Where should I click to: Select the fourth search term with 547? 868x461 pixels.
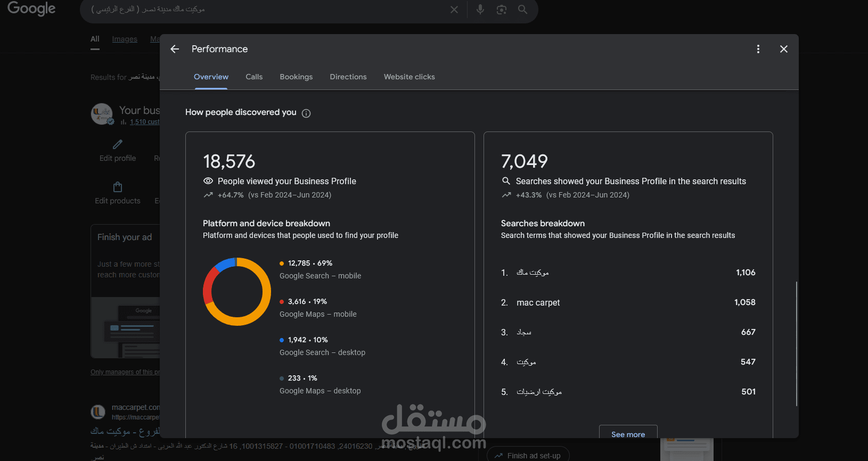point(628,362)
